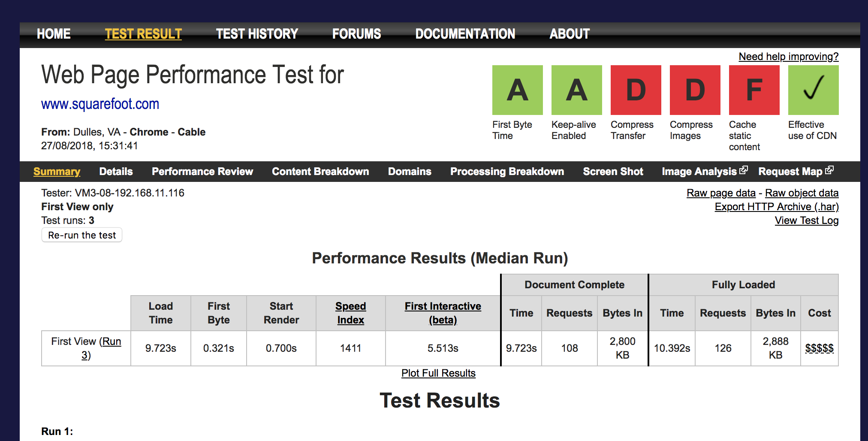Viewport: 868px width, 441px height.
Task: Click the Fully Loaded time 10.392s
Action: pyautogui.click(x=672, y=348)
